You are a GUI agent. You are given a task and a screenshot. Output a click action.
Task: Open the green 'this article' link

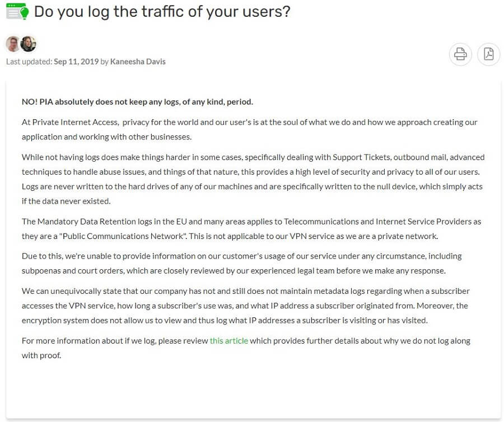tap(229, 341)
